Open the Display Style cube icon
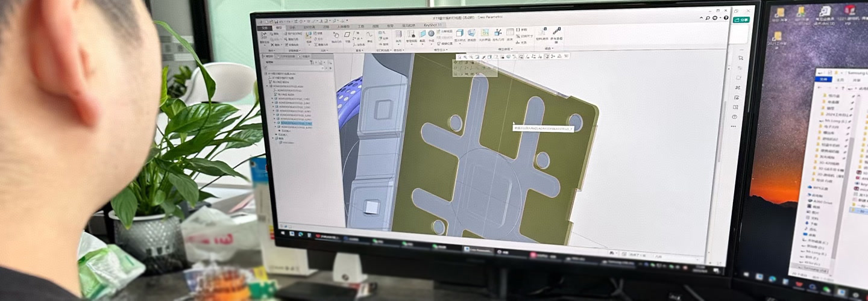Image resolution: width=868 pixels, height=301 pixels. (460, 34)
